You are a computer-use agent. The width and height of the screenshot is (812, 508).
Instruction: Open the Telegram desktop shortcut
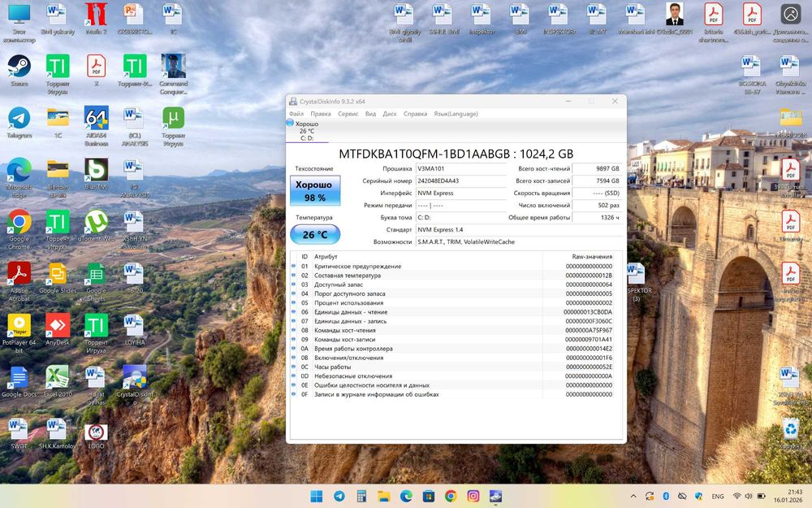[x=19, y=123]
